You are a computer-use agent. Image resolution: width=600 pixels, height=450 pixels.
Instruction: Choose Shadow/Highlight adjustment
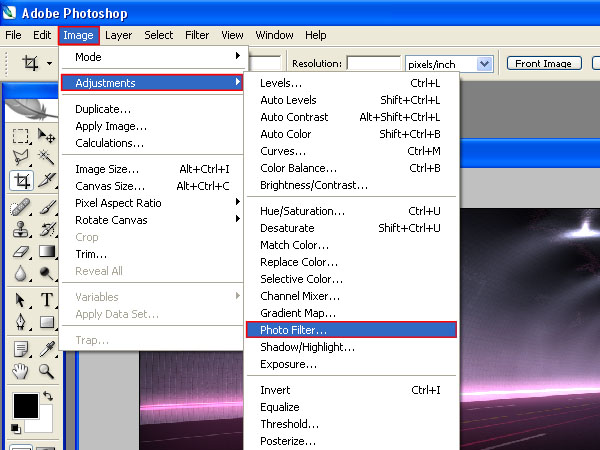[351, 347]
